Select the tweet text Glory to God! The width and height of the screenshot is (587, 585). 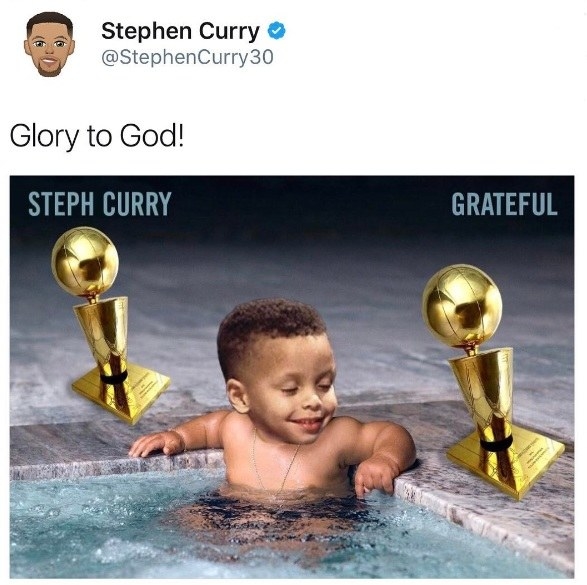click(97, 136)
